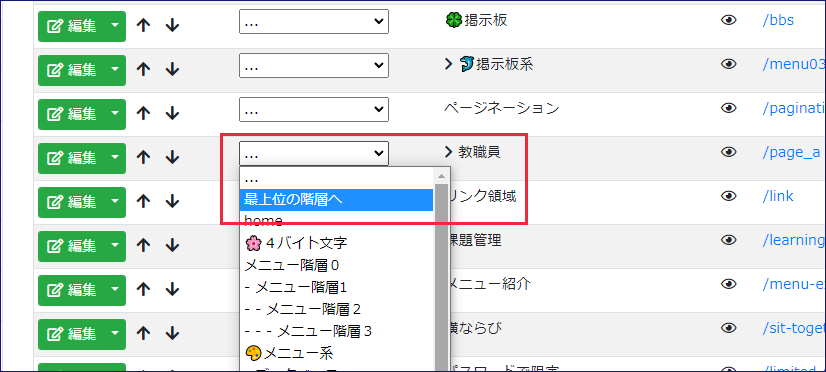Expand the 掲示板系 child pages chevron
The image size is (826, 372).
449,64
